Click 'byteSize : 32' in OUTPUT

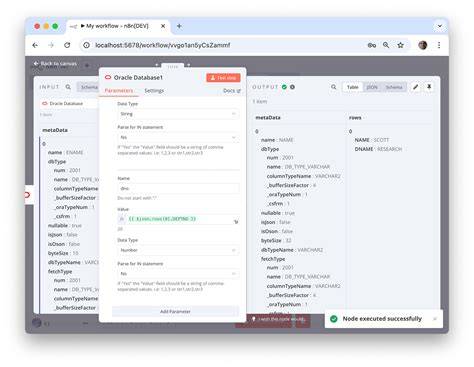(276, 240)
